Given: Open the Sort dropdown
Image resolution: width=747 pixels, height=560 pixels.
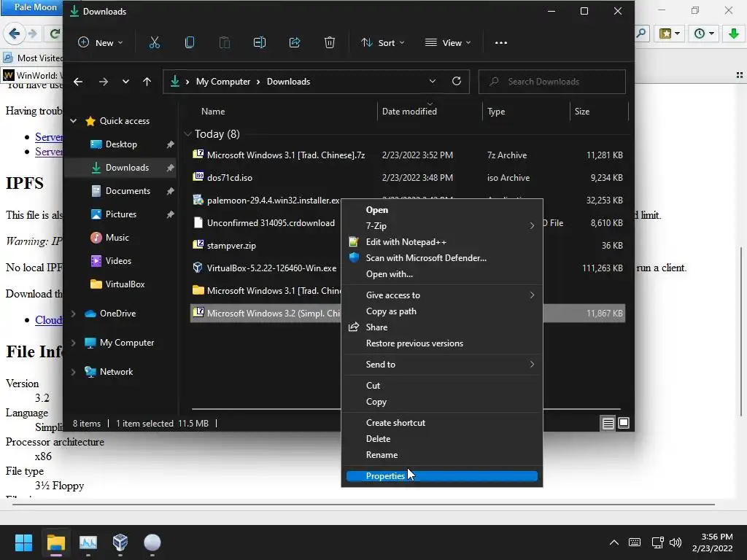Looking at the screenshot, I should [382, 43].
